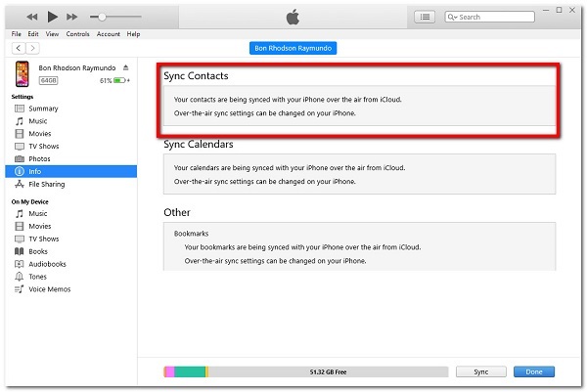Click the device name in sidebar header
The height and width of the screenshot is (392, 587).
pyautogui.click(x=77, y=68)
